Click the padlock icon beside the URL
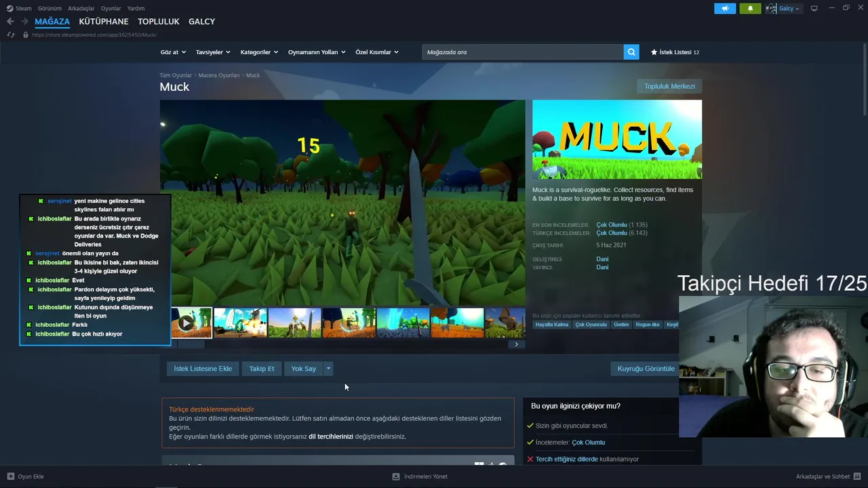 coord(26,35)
